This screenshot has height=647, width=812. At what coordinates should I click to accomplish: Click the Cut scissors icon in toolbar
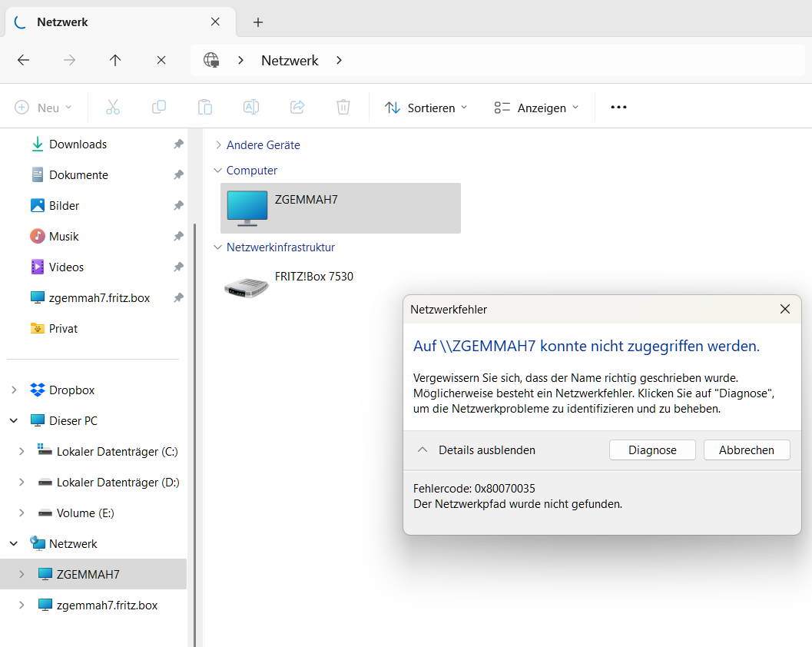pos(113,108)
